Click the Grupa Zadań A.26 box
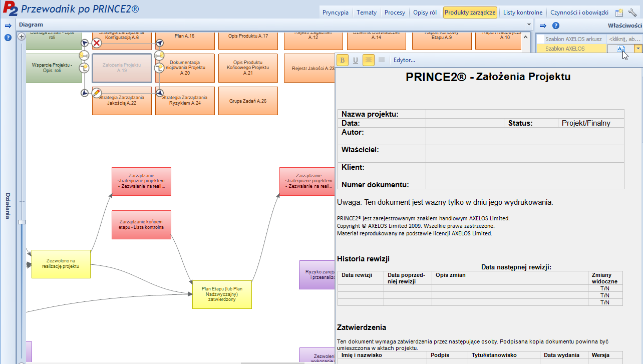 coord(248,101)
